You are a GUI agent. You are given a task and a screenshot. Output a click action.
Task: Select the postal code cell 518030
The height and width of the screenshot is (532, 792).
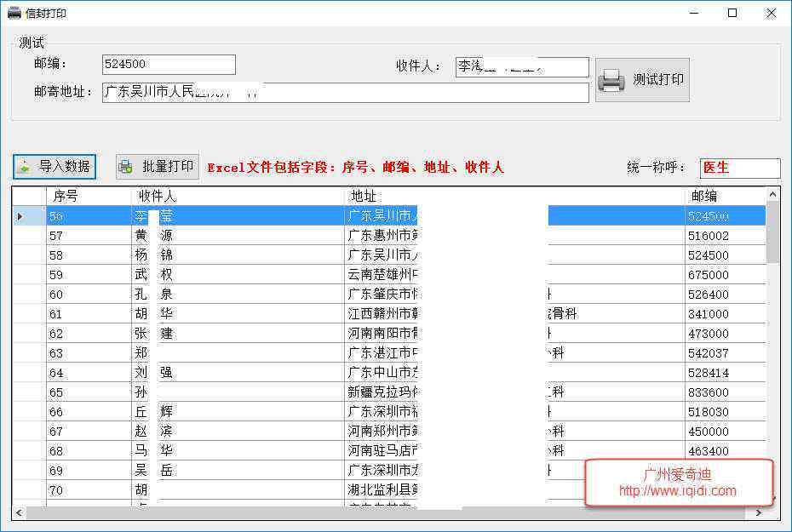tap(726, 412)
